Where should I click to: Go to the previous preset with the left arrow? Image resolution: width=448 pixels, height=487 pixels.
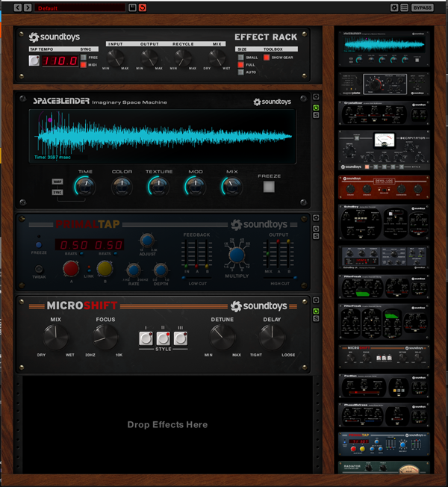pos(17,7)
